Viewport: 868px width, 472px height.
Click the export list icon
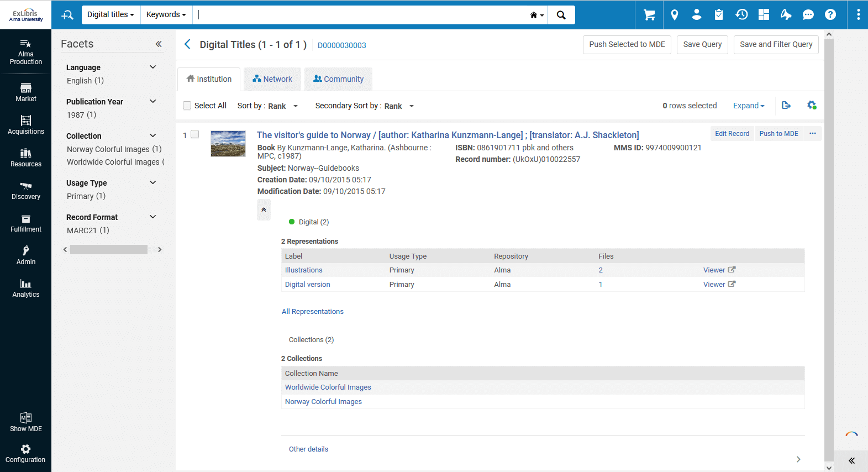(x=786, y=105)
